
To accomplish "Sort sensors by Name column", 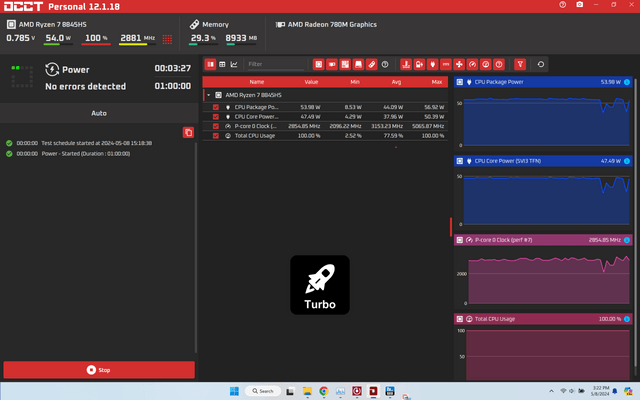I will tap(257, 82).
